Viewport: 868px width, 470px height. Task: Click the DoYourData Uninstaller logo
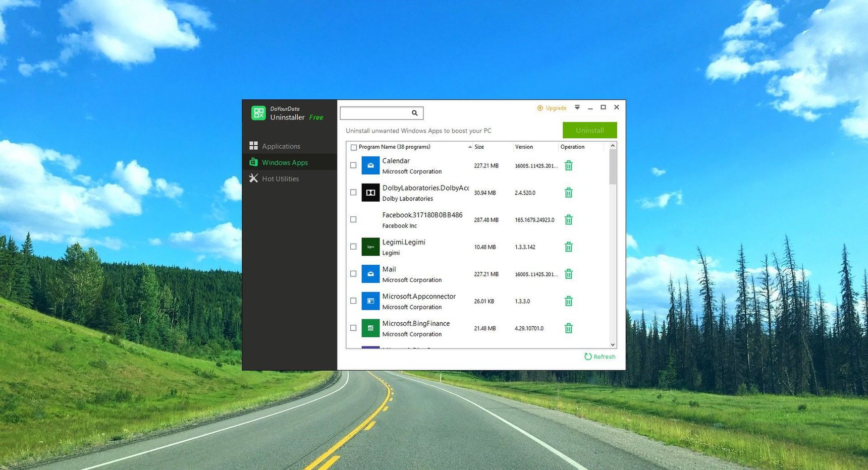point(258,113)
